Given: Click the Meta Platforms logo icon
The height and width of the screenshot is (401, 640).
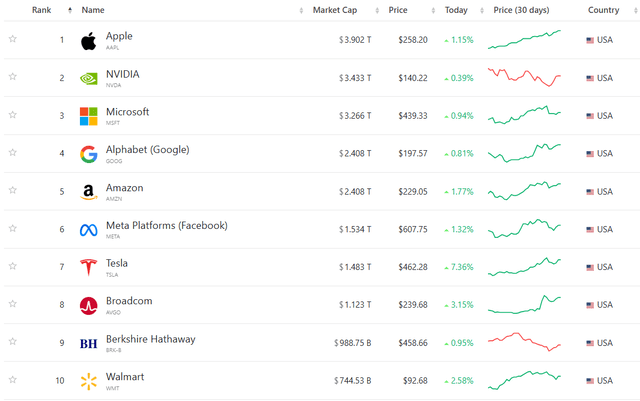Looking at the screenshot, I should 88,230.
